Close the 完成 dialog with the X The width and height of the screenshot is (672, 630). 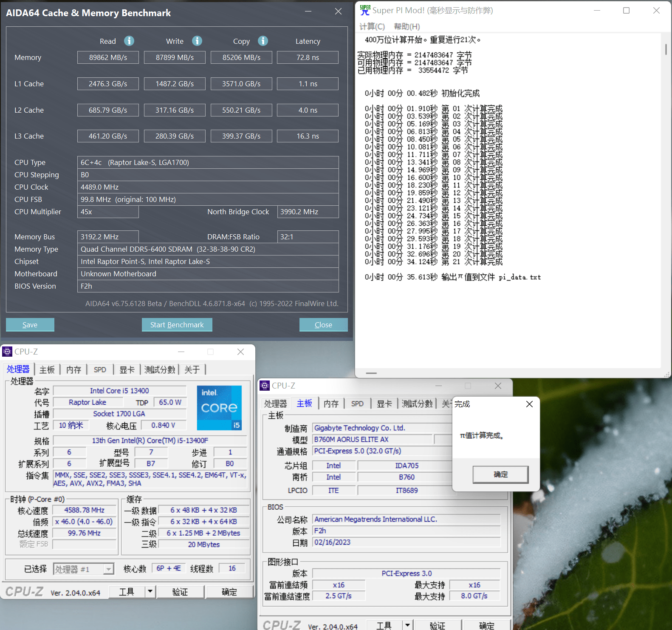529,404
